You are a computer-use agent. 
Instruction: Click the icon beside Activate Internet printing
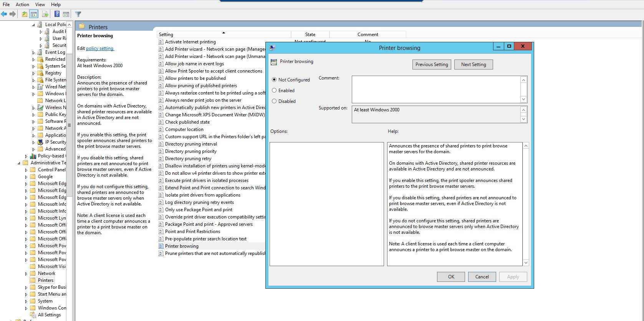(x=161, y=42)
